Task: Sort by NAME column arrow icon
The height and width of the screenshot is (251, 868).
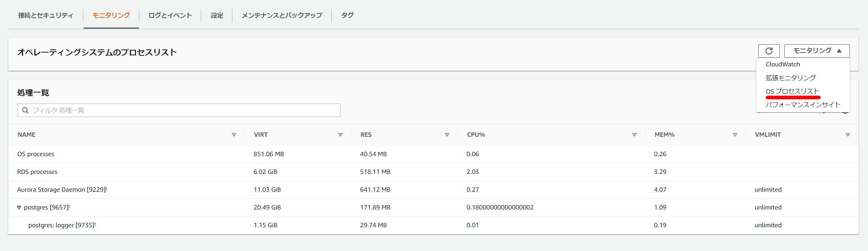Action: 234,135
